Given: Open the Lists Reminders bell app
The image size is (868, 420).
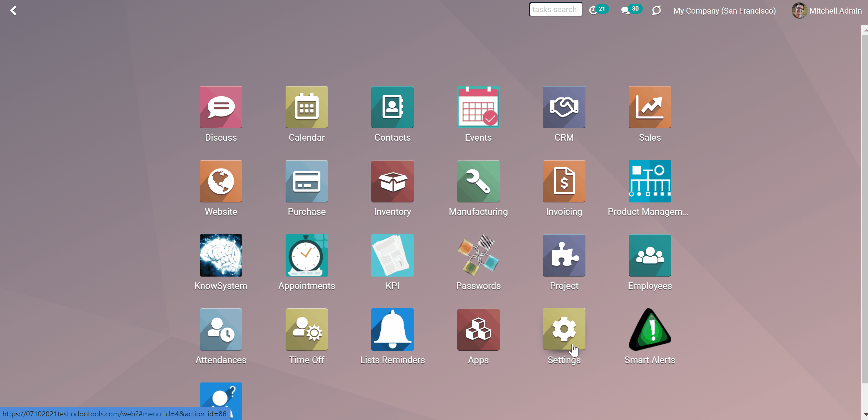Looking at the screenshot, I should tap(392, 329).
